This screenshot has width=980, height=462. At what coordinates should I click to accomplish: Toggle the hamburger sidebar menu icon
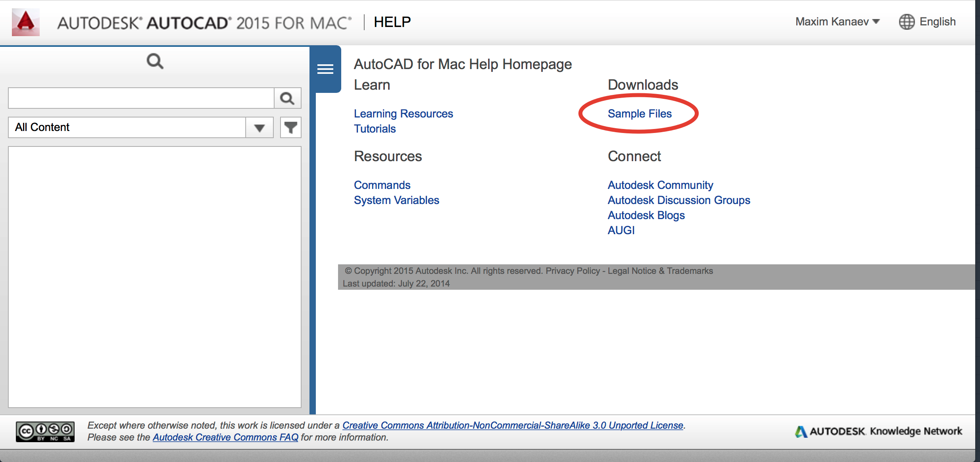[x=325, y=69]
